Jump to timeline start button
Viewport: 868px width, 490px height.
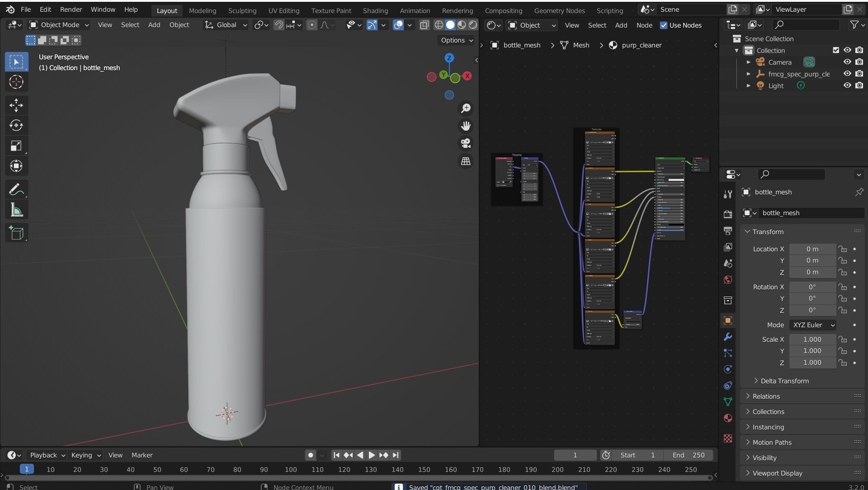(336, 455)
